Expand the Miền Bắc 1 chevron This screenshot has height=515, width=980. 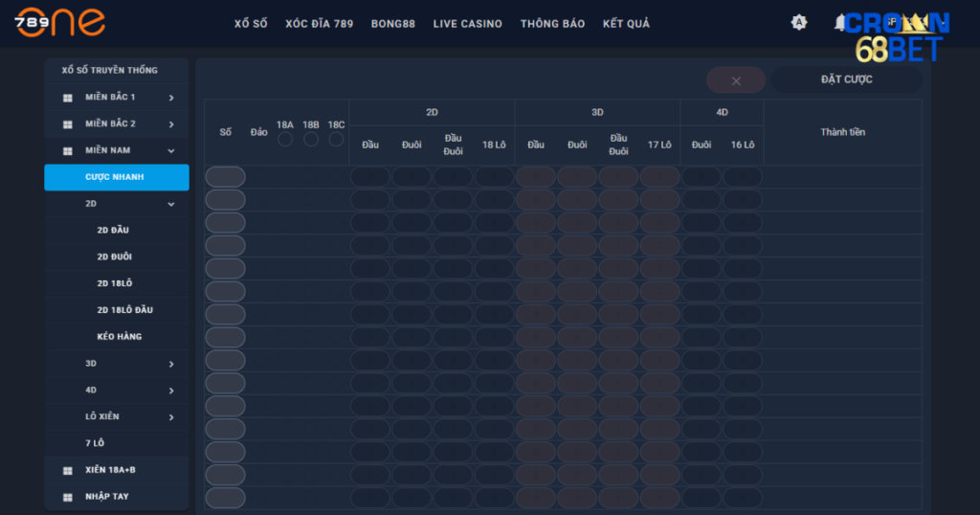pos(171,98)
